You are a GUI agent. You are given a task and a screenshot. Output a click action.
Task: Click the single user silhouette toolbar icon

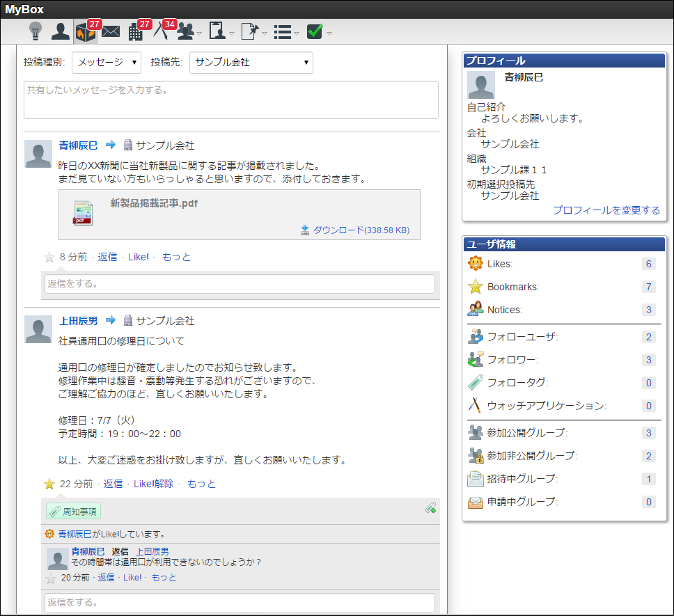61,32
